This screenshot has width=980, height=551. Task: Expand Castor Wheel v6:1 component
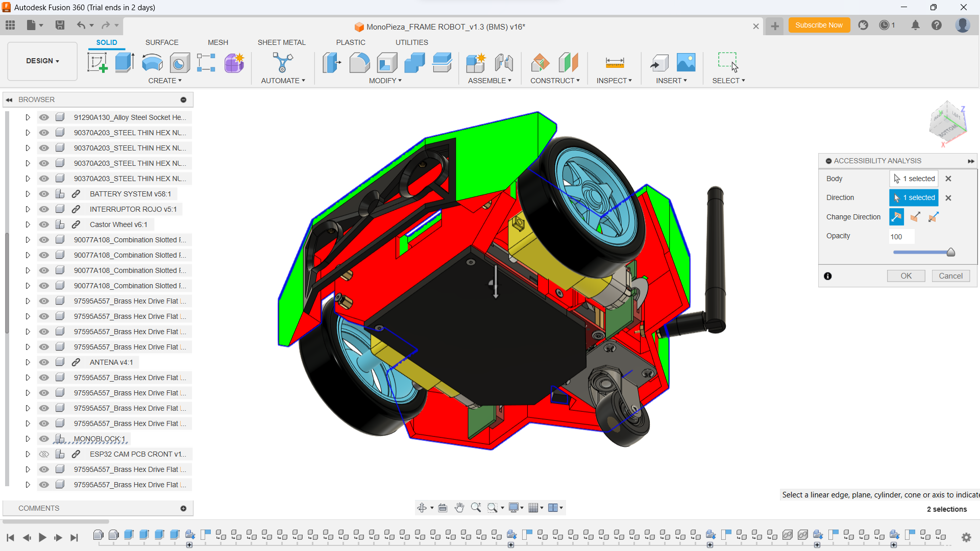click(x=27, y=224)
